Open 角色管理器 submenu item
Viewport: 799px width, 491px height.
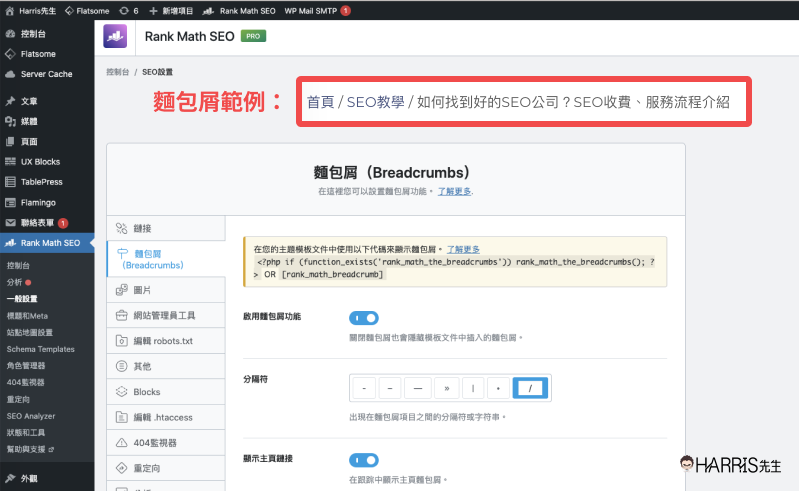click(x=26, y=366)
